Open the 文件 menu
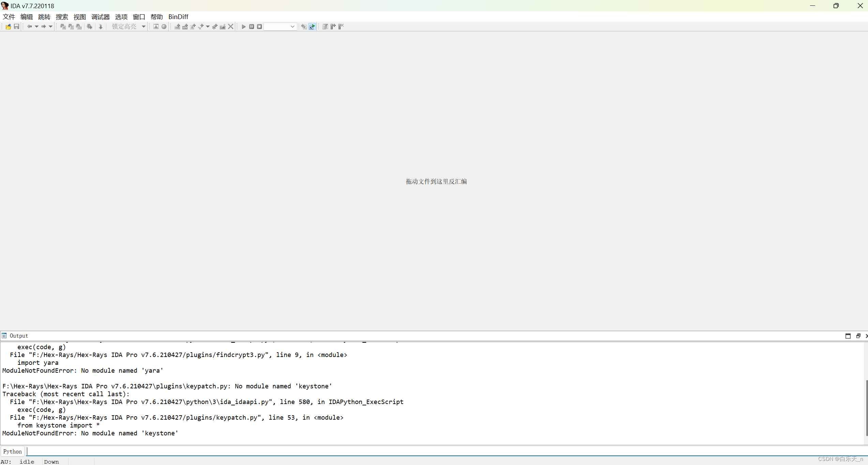The image size is (868, 465). coord(9,17)
